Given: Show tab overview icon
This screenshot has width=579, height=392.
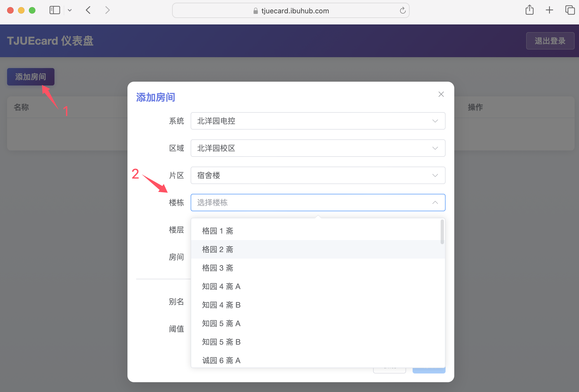Looking at the screenshot, I should (570, 10).
